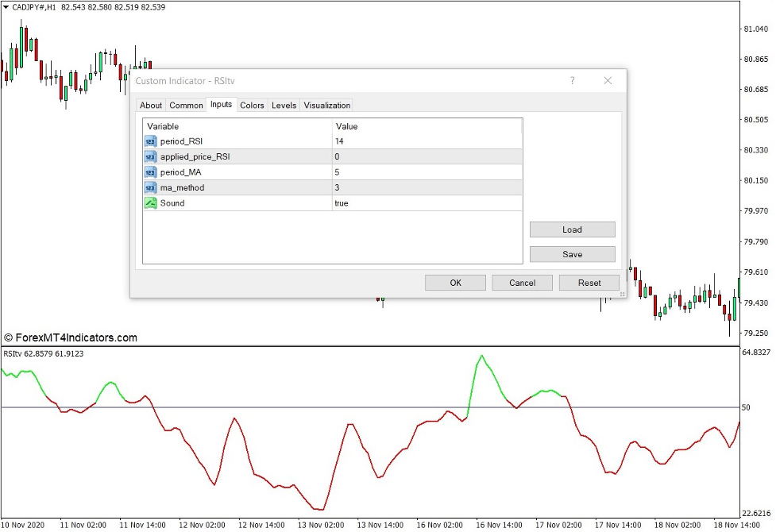The width and height of the screenshot is (776, 532).
Task: Open the Levels tab
Action: pyautogui.click(x=284, y=105)
